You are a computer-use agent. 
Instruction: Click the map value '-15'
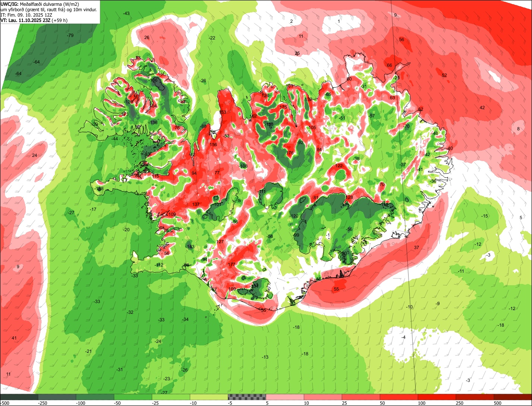[x=484, y=216]
